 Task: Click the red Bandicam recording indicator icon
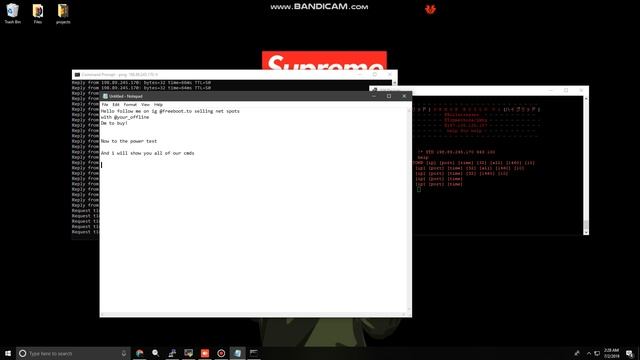[430, 9]
